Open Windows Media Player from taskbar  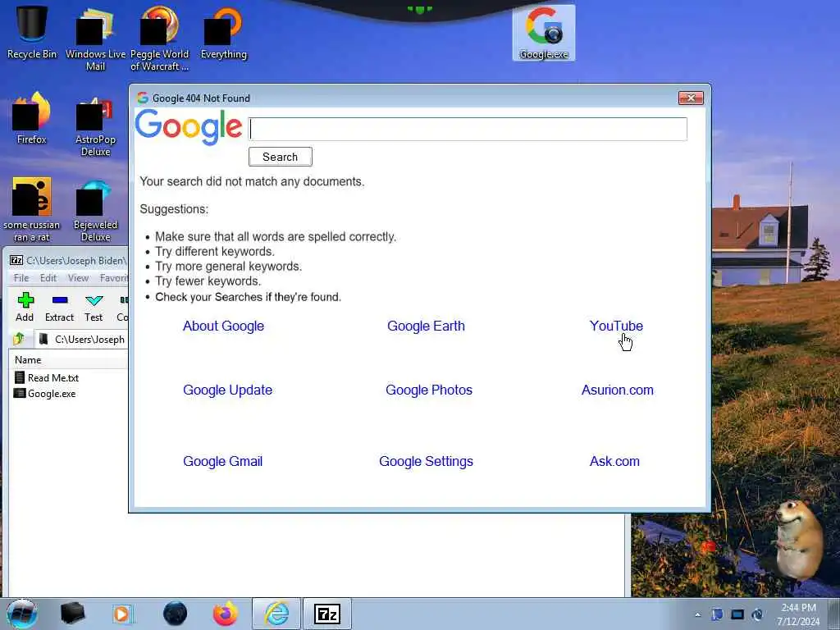[121, 614]
